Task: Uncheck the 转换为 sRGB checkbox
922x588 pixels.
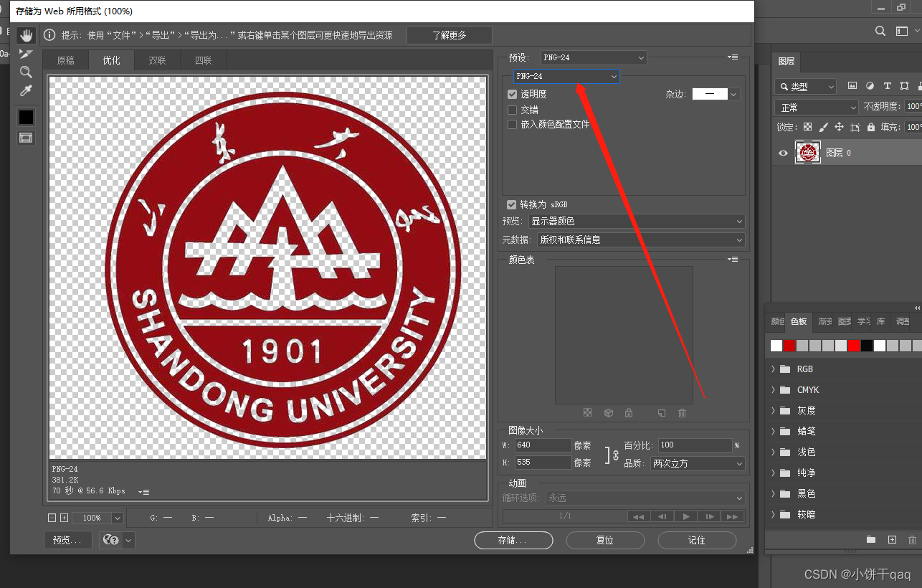Action: (511, 204)
